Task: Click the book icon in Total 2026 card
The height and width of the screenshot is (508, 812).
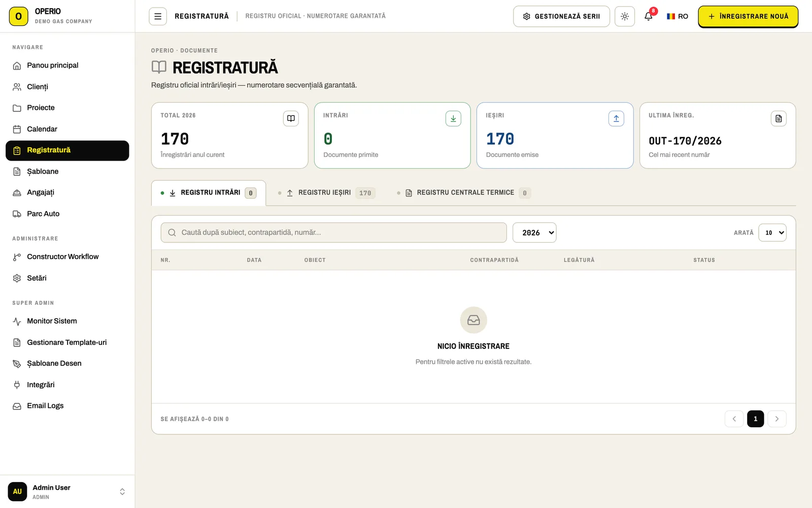Action: (x=291, y=118)
